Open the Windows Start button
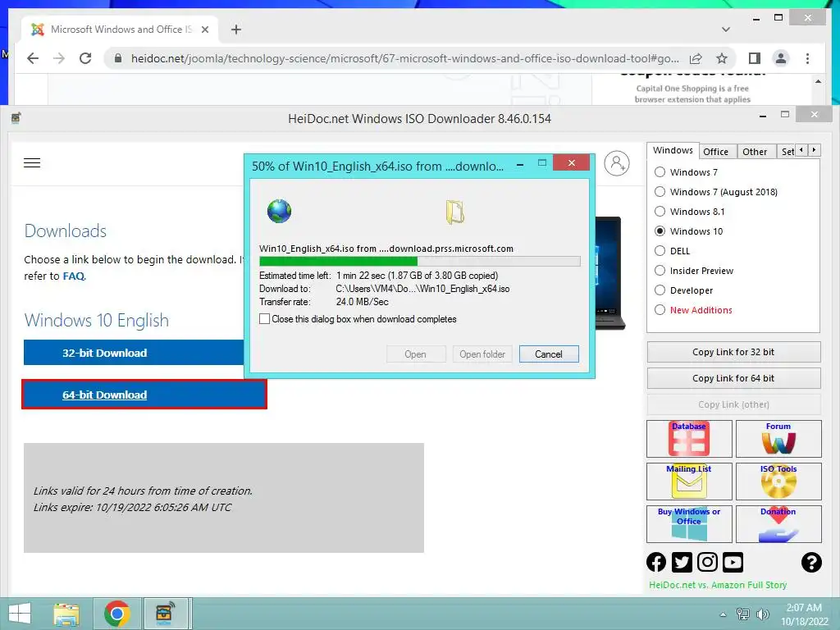840x630 pixels. (20, 614)
